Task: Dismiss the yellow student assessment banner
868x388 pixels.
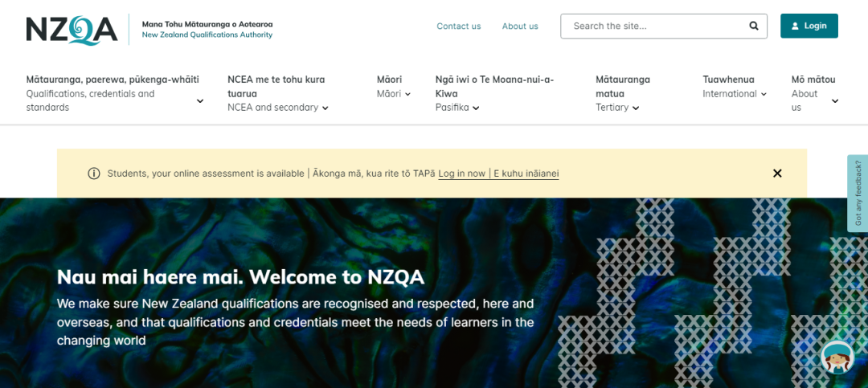Action: click(776, 174)
